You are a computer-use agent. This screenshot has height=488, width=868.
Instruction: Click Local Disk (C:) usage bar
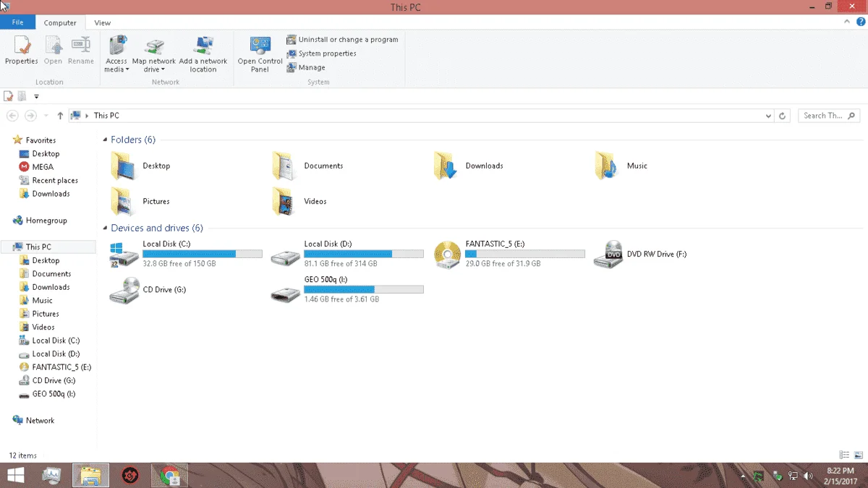coord(203,254)
